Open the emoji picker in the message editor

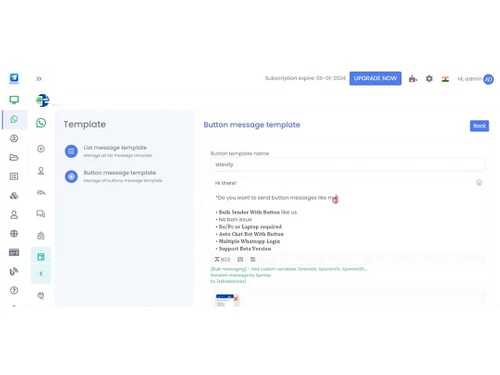pos(479,183)
